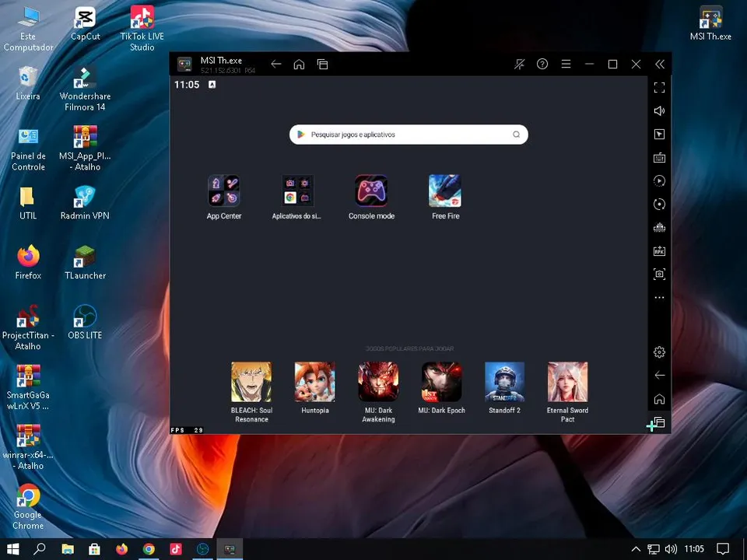Screen dimensions: 747x560
Task: Click the rotate/sync icon in sidebar
Action: pyautogui.click(x=659, y=205)
